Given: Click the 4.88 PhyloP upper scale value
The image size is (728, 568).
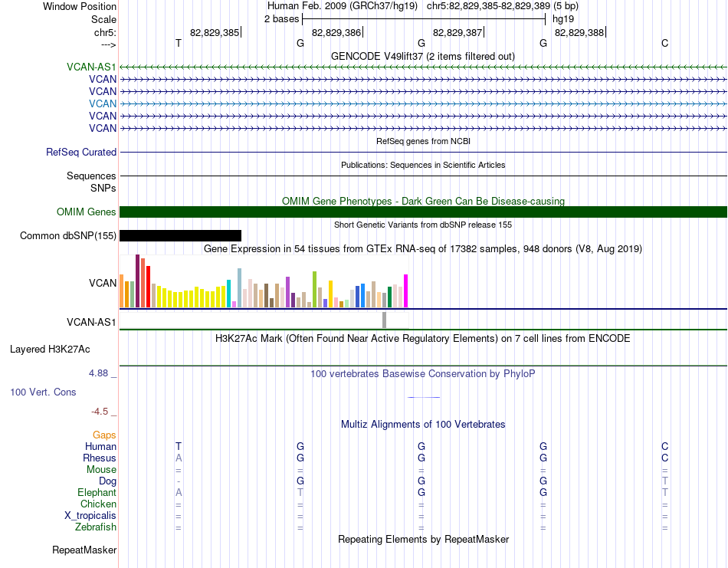Looking at the screenshot, I should (98, 373).
